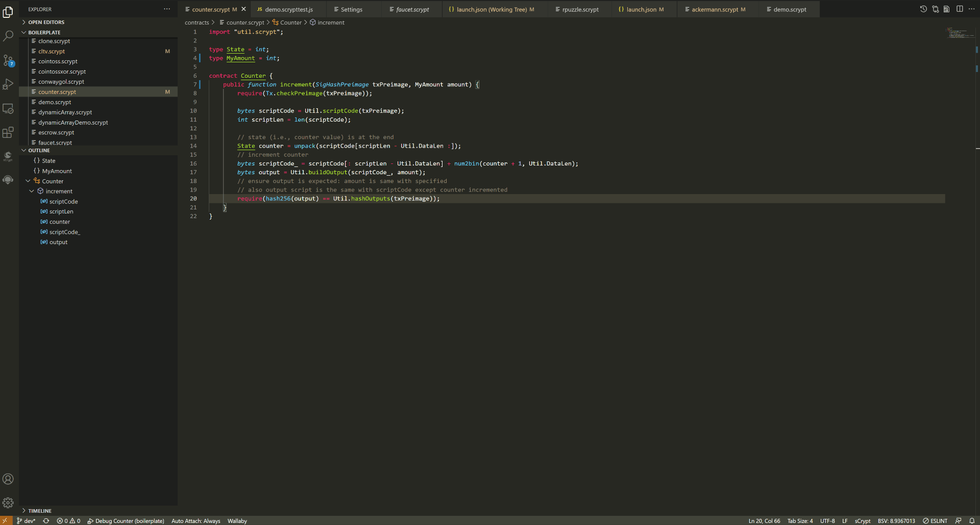Change the sCrypt language mode
This screenshot has height=525, width=980.
[863, 521]
